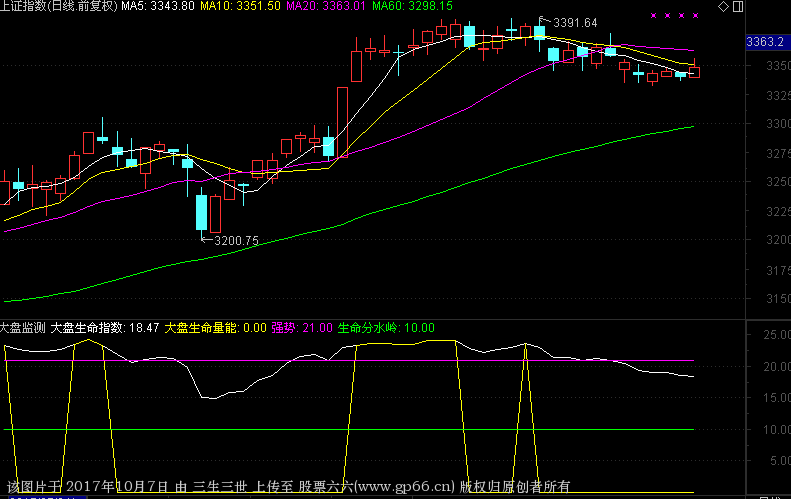Click the 3300 price axis label
Image resolution: width=791 pixels, height=499 pixels.
(x=778, y=124)
